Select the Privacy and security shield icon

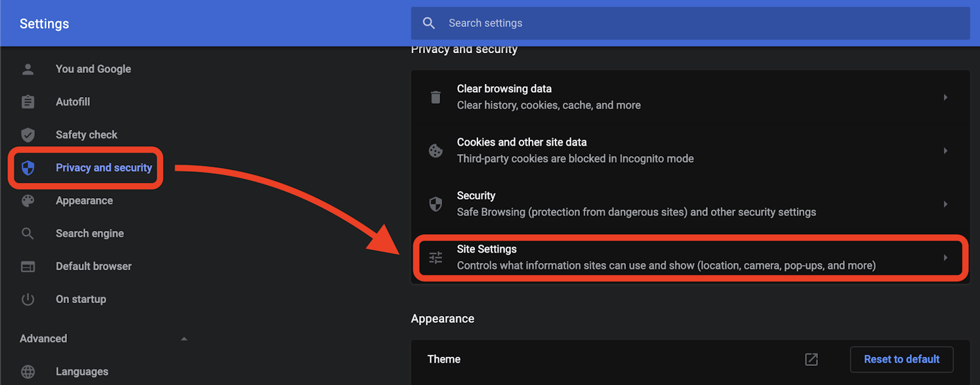[x=28, y=167]
